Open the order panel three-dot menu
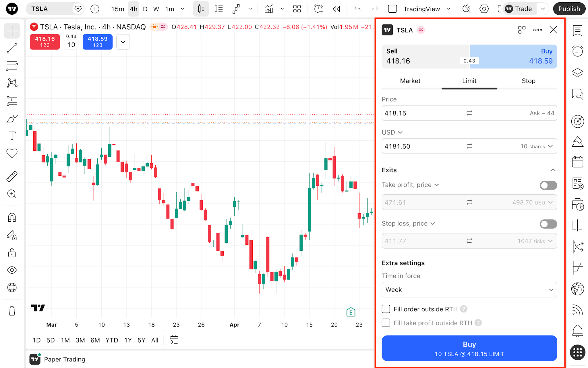The image size is (588, 368). coord(537,30)
